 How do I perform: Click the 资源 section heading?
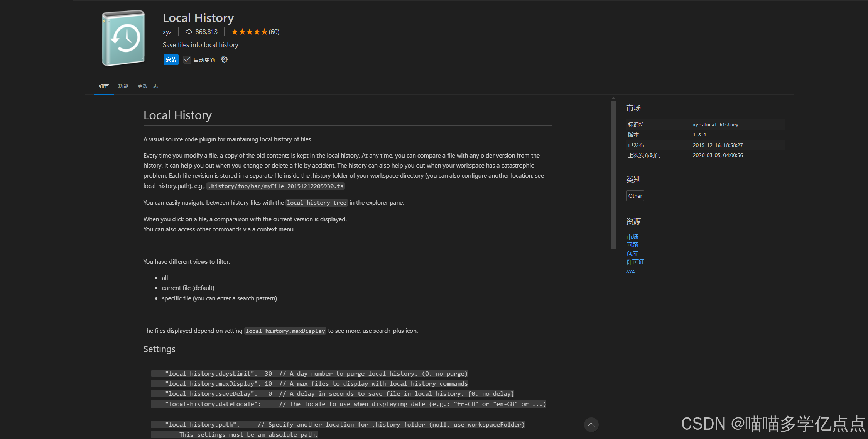point(633,221)
